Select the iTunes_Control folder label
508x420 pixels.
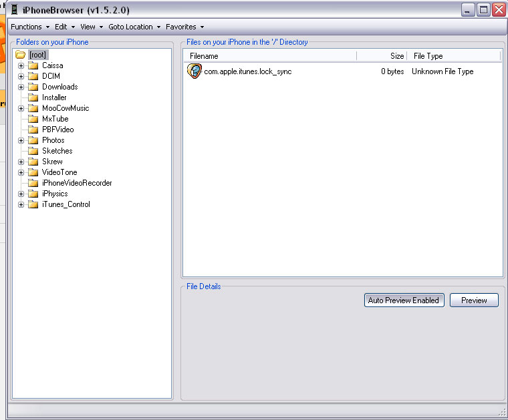tap(66, 204)
